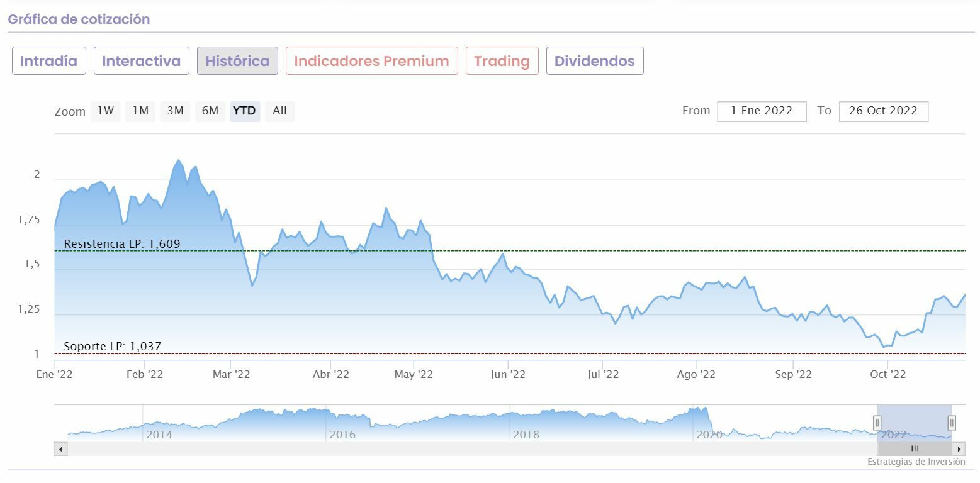
Task: Select the Histórica tab
Action: click(x=237, y=61)
